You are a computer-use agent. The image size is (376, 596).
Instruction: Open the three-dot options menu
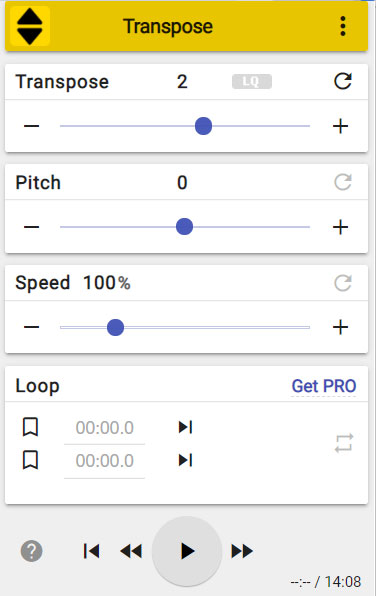(x=343, y=26)
